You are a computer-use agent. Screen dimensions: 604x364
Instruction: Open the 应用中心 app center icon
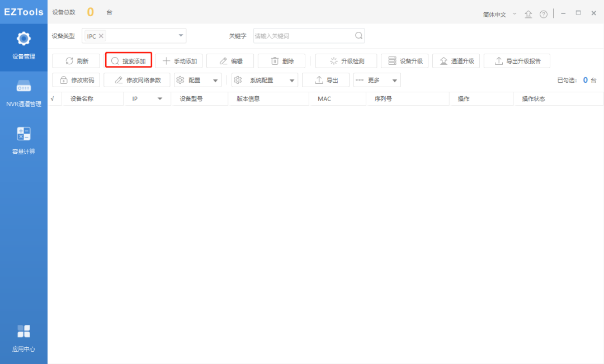[x=23, y=335]
